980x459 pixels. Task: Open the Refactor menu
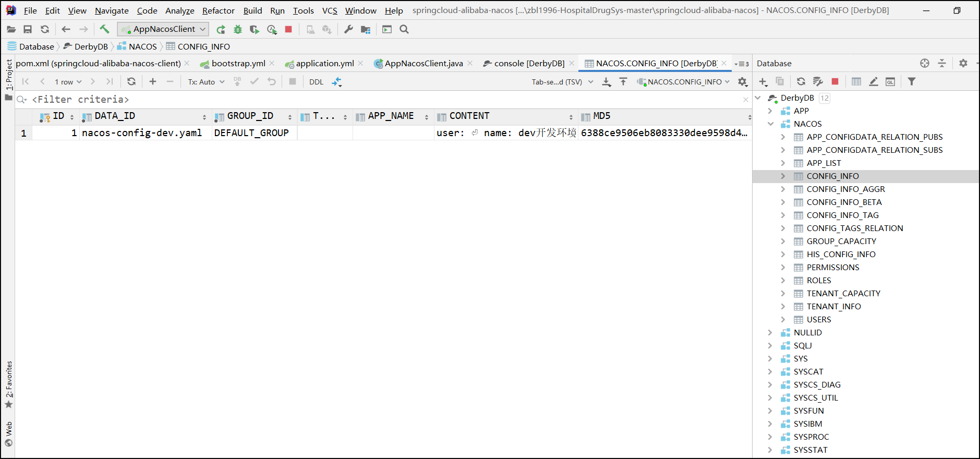click(x=219, y=10)
